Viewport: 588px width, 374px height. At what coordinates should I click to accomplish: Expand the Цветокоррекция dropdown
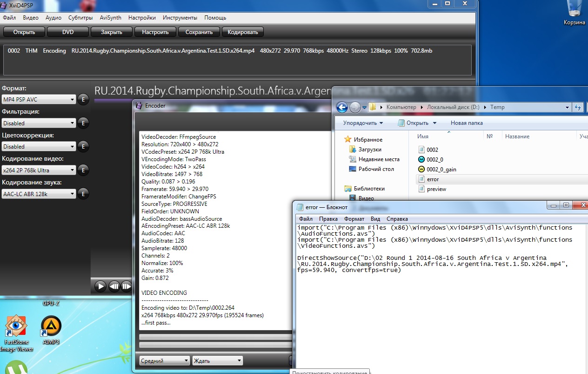coord(39,146)
